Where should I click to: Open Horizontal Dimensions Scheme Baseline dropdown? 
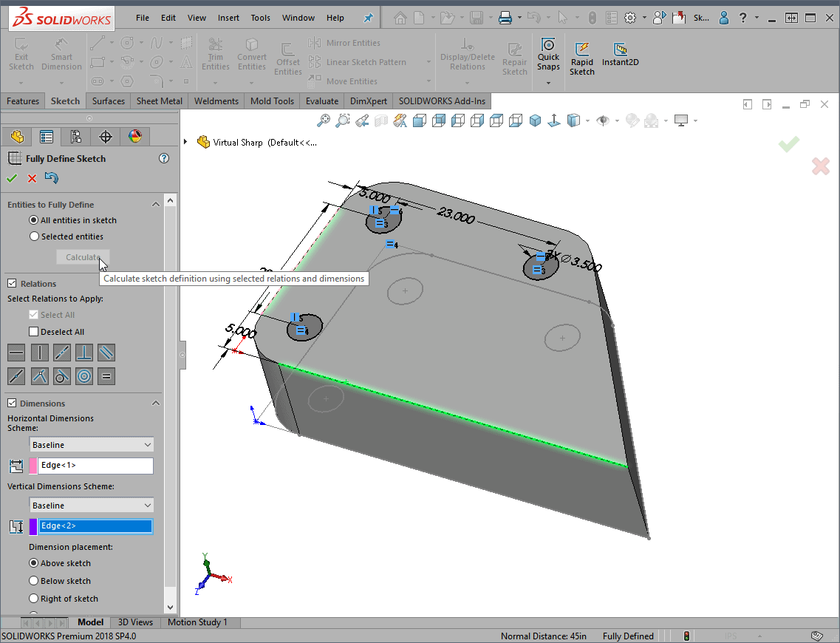(x=91, y=445)
